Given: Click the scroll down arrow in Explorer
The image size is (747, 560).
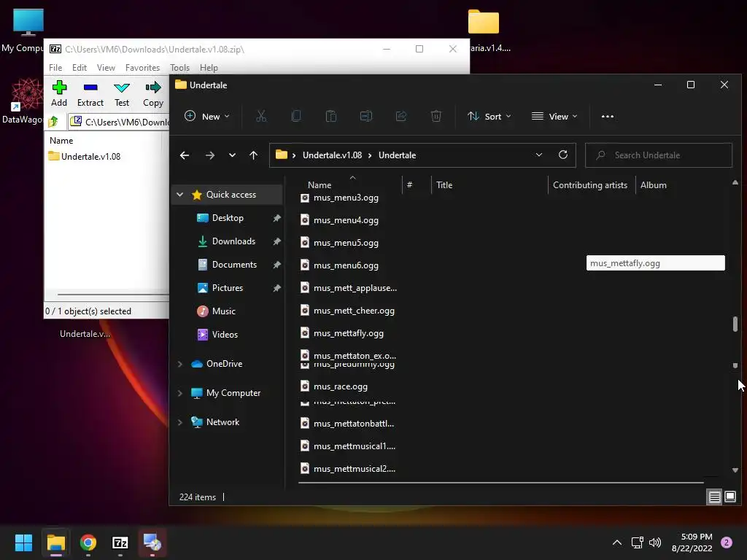Looking at the screenshot, I should (735, 470).
